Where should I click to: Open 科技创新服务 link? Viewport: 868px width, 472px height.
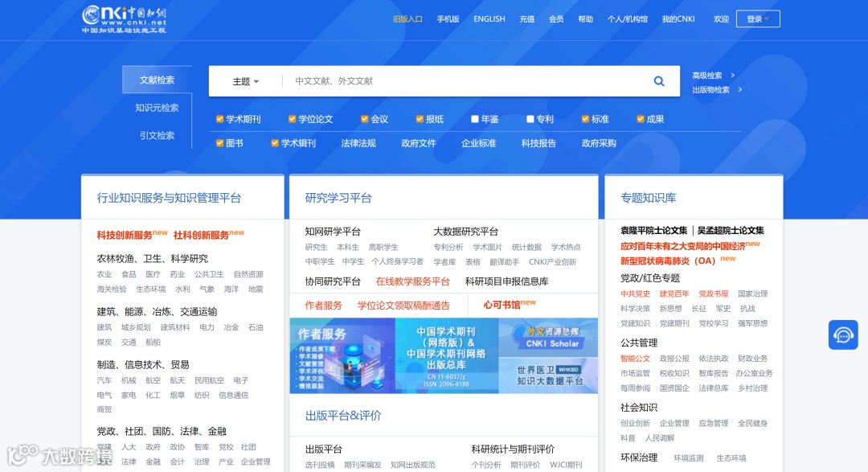pyautogui.click(x=125, y=235)
